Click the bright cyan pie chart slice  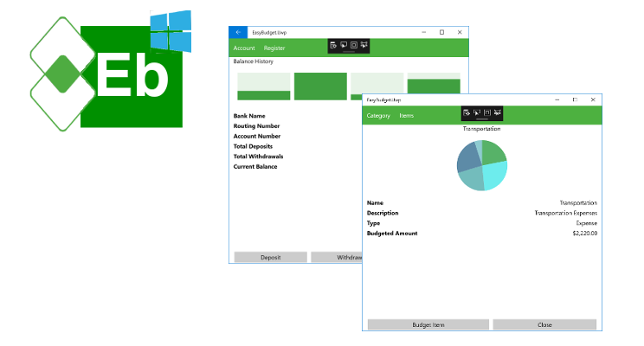tap(495, 176)
